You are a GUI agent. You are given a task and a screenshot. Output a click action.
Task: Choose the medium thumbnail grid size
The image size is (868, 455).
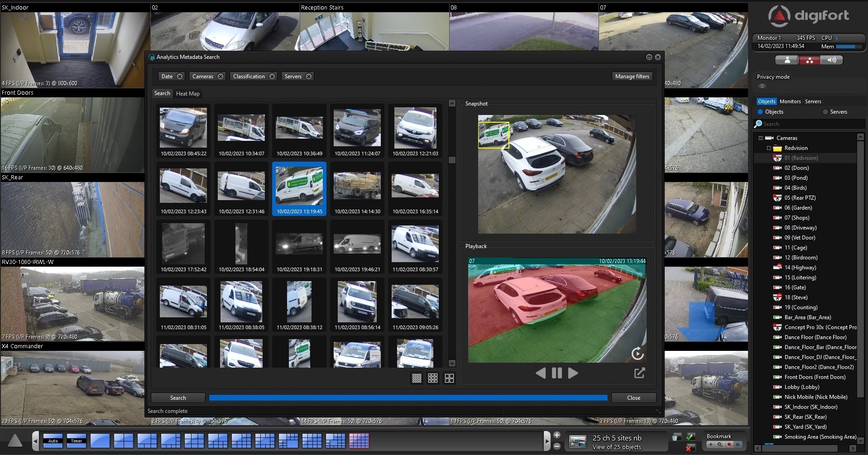pyautogui.click(x=433, y=378)
